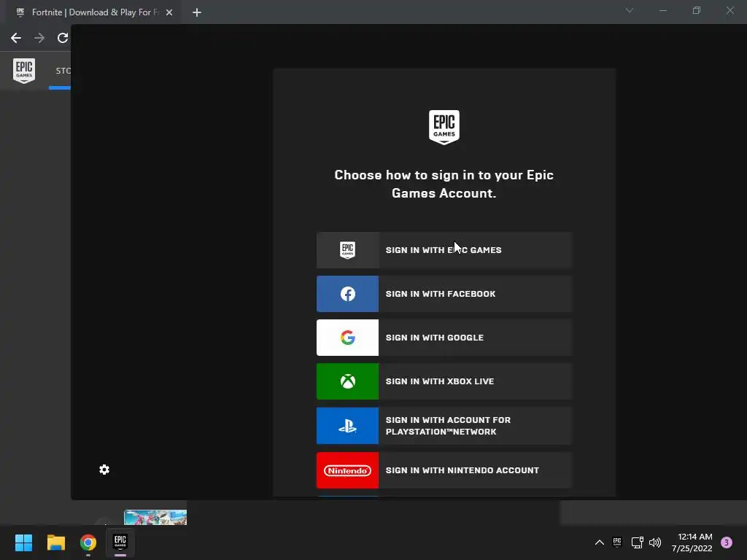This screenshot has width=747, height=560.
Task: Click the Sign in with Epic Games button
Action: click(x=444, y=250)
